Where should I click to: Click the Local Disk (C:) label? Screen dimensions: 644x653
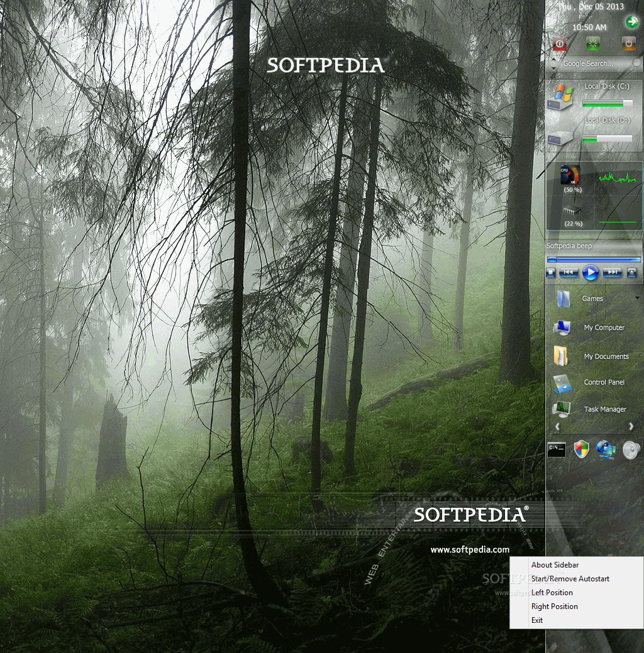(607, 86)
